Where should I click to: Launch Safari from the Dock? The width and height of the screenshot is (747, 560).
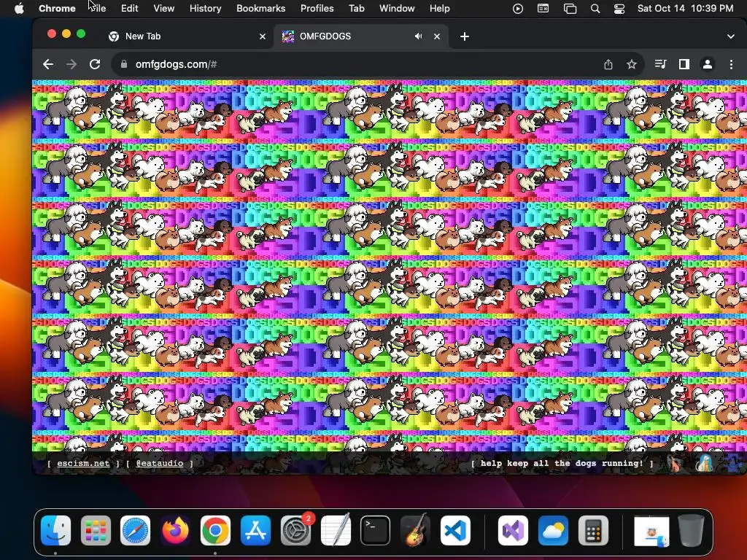point(135,530)
